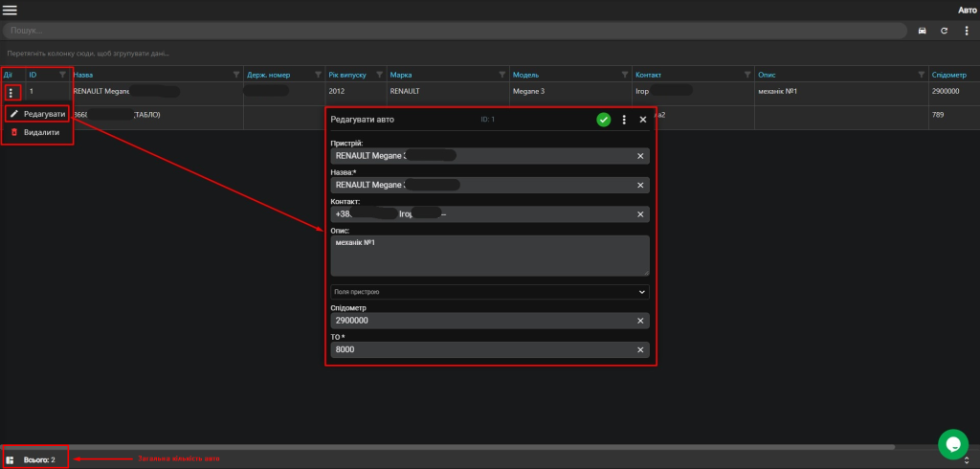The height and width of the screenshot is (469, 980).
Task: Sort by the Марка column header
Action: (x=401, y=75)
